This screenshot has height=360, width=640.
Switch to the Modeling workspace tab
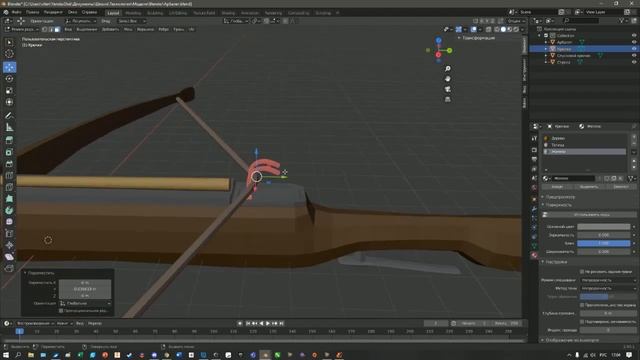click(x=133, y=13)
